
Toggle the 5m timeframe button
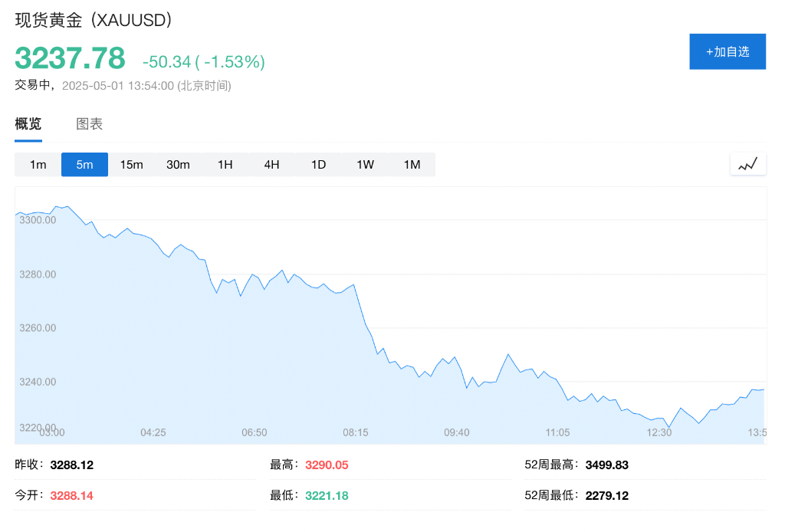84,164
